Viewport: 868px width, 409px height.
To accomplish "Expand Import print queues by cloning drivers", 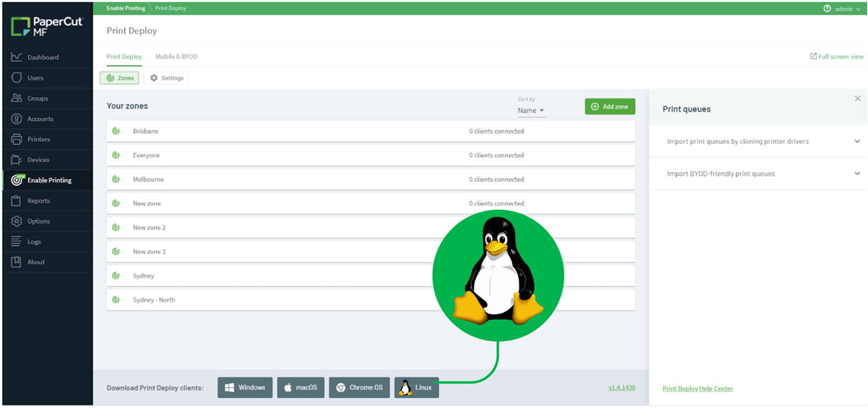I will (x=857, y=142).
